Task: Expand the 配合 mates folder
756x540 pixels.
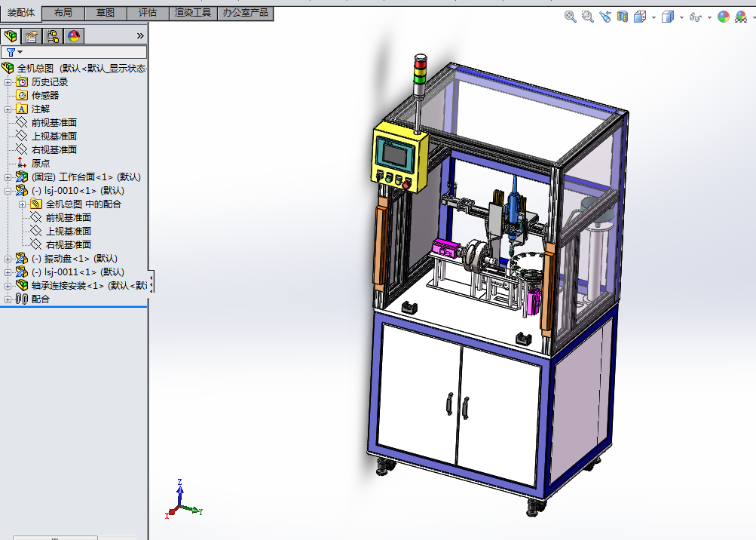Action: [8, 299]
